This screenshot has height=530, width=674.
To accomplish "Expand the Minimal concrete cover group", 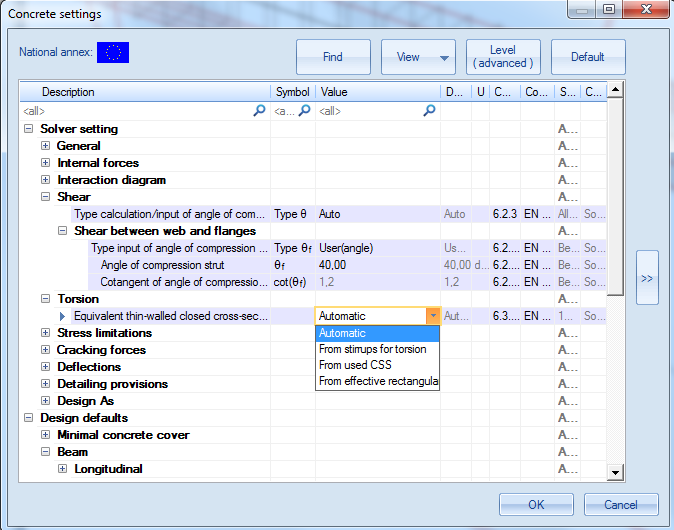I will [x=45, y=435].
